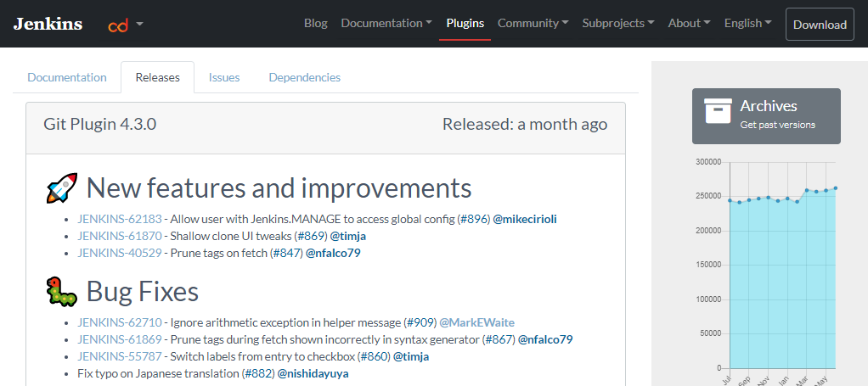The width and height of the screenshot is (868, 386).
Task: Open the English language selector
Action: pyautogui.click(x=748, y=23)
